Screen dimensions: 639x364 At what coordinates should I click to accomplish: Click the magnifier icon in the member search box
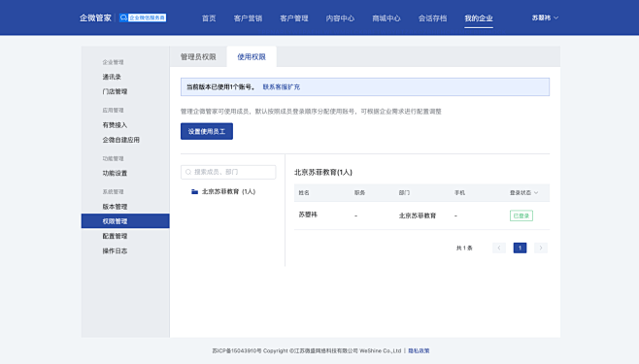188,172
